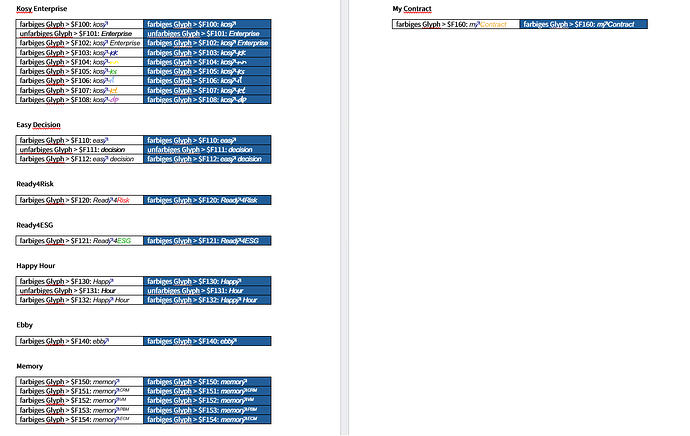
Task: Click the 'My Contract' heading
Action: pos(412,9)
